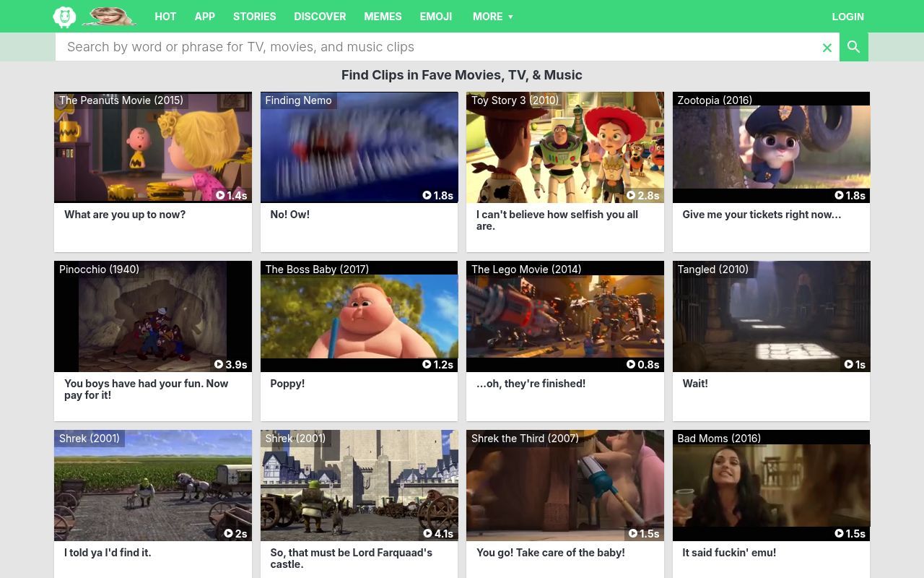Click caption 'Poppy!'
Image resolution: width=924 pixels, height=578 pixels.
pyautogui.click(x=287, y=384)
